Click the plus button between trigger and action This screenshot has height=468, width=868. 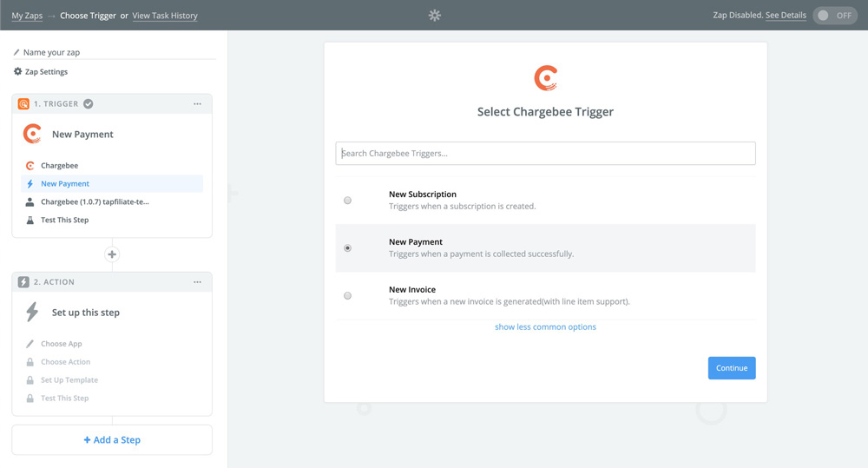pos(112,254)
